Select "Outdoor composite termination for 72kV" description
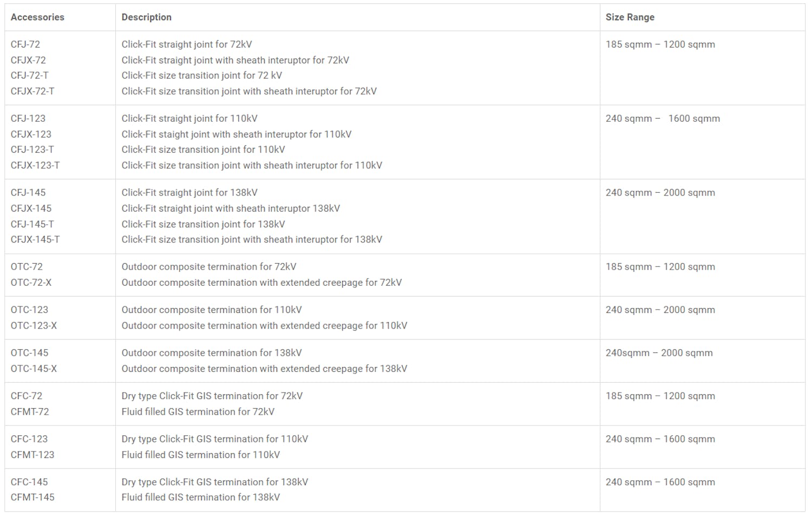This screenshot has height=517, width=812. click(209, 267)
